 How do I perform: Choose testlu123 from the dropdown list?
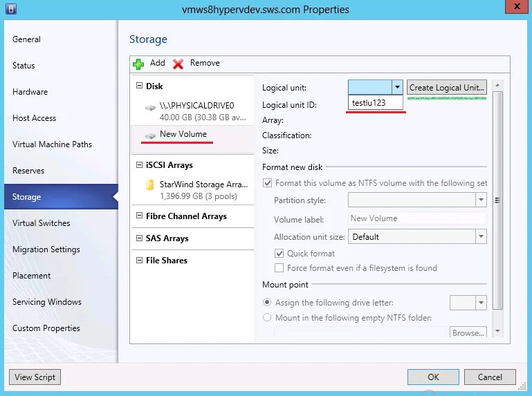(368, 103)
